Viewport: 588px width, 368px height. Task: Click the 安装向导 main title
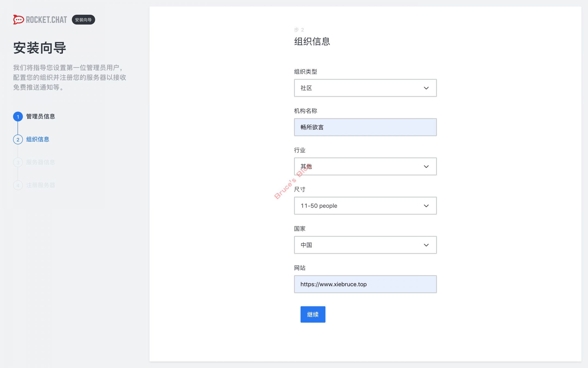click(40, 48)
